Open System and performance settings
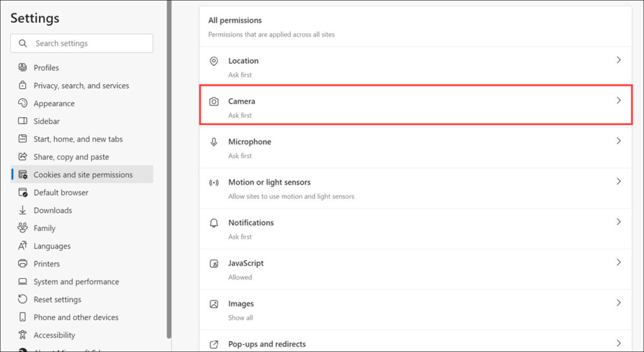644x352 pixels. click(76, 281)
